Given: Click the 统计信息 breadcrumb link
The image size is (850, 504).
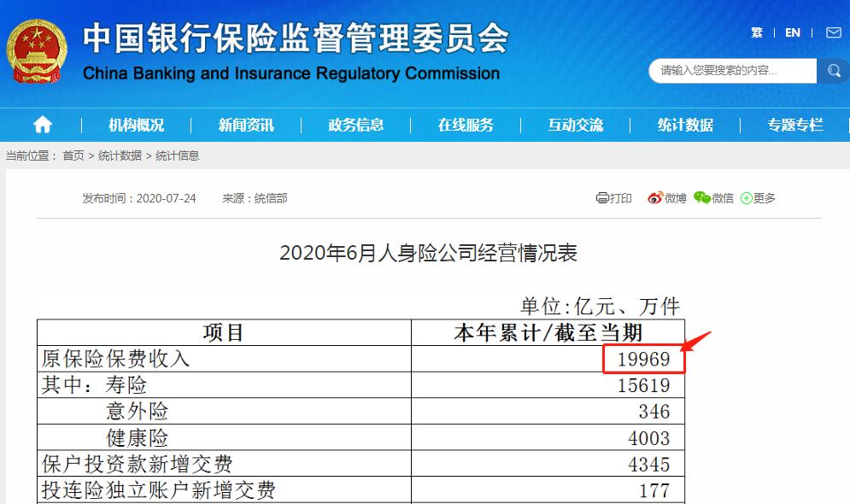Looking at the screenshot, I should pyautogui.click(x=179, y=155).
